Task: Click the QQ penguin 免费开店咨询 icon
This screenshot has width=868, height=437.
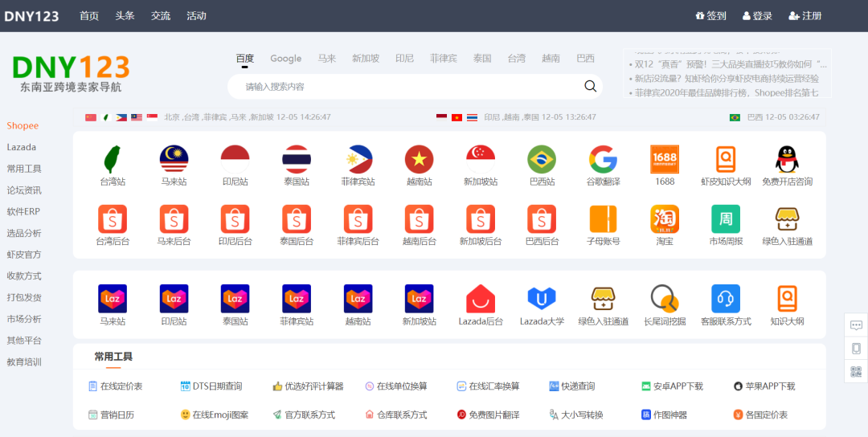Action: (787, 159)
